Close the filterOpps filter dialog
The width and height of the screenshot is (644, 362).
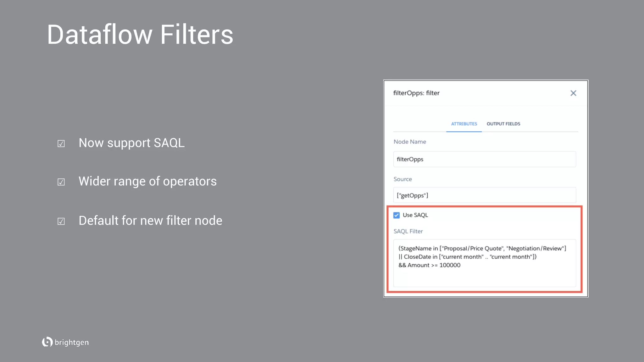coord(573,93)
